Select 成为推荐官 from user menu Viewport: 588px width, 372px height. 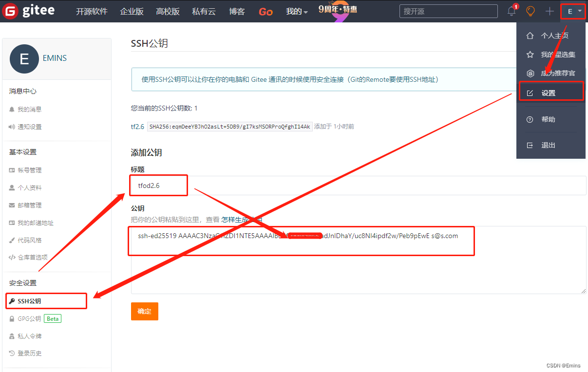pyautogui.click(x=551, y=73)
